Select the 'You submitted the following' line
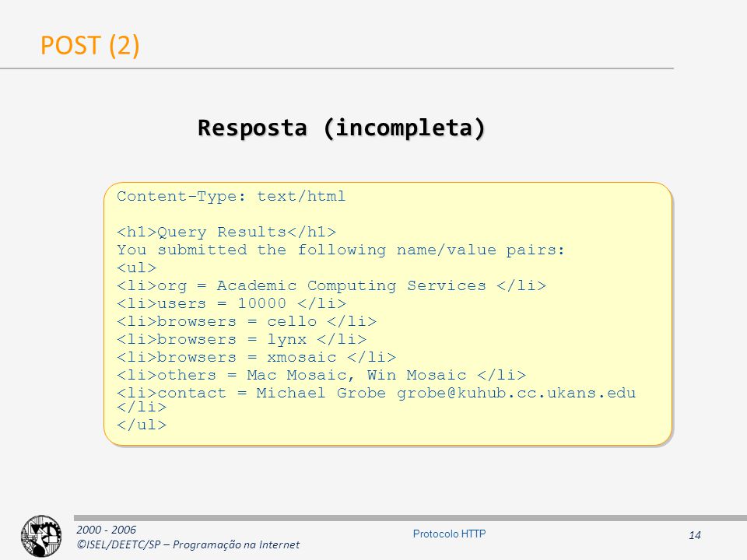The height and width of the screenshot is (560, 747). point(341,250)
